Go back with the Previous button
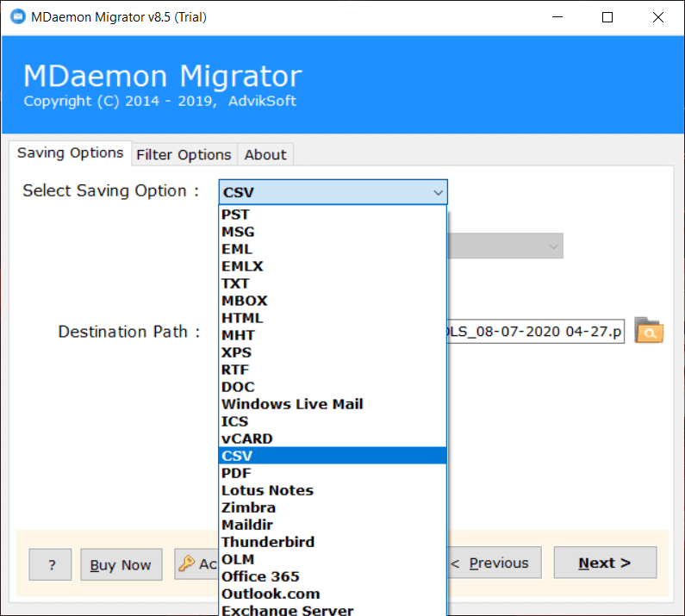Viewport: 685px width, 616px height. [494, 563]
